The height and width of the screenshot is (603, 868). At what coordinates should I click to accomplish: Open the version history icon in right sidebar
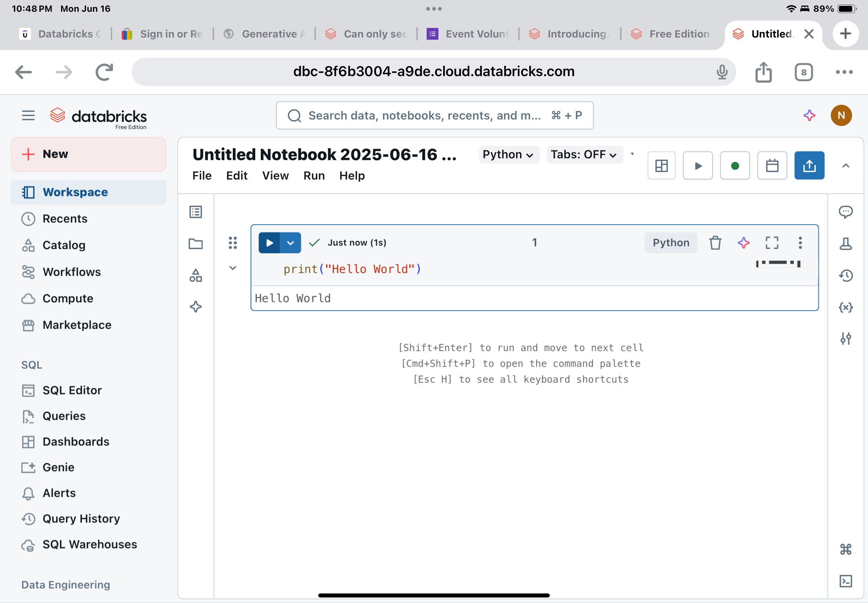[845, 275]
